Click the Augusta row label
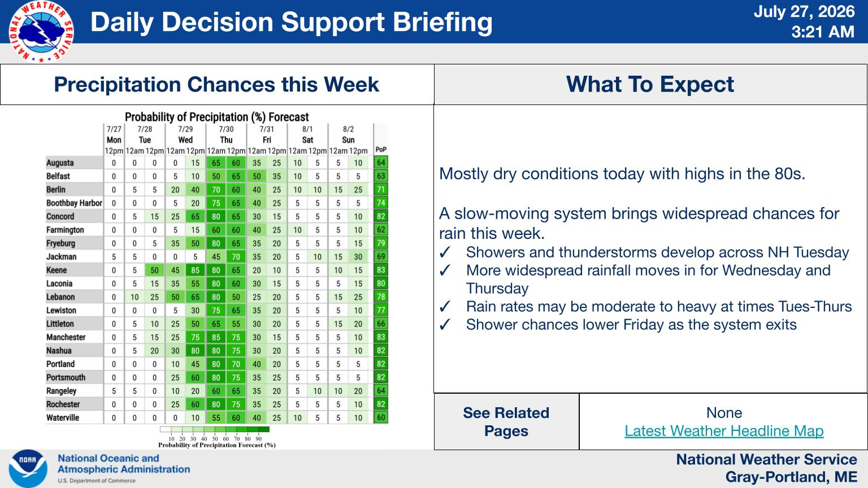This screenshot has width=868, height=488. pos(60,163)
